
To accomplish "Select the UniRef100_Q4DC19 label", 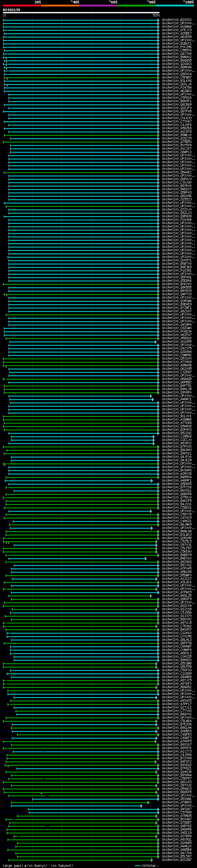I will (177, 833).
